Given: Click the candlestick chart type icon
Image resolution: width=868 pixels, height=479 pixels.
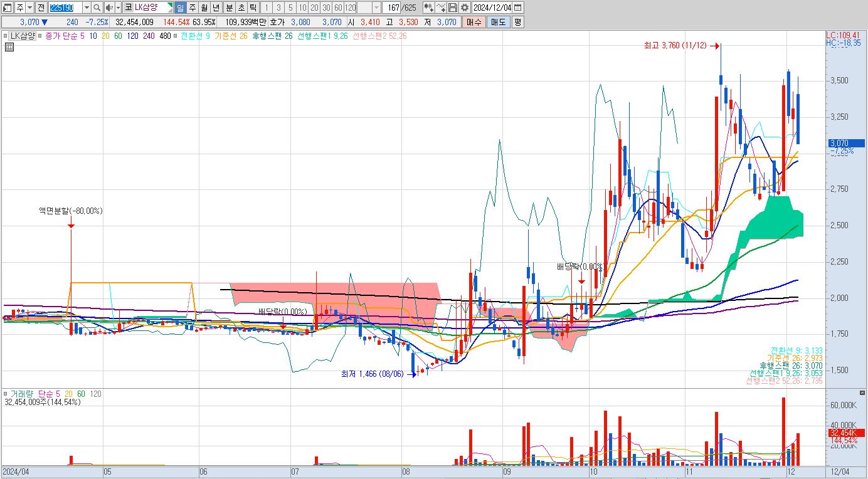Looking at the screenshot, I should pos(428,8).
